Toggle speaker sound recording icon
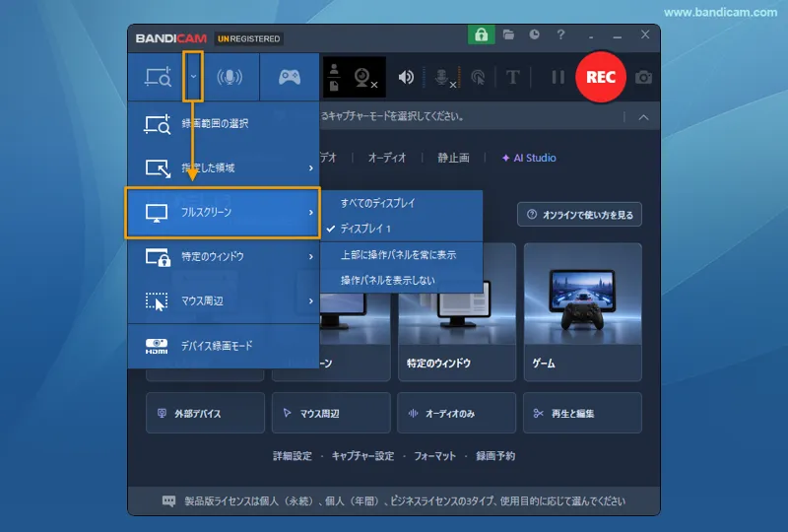This screenshot has height=532, width=788. (x=406, y=77)
